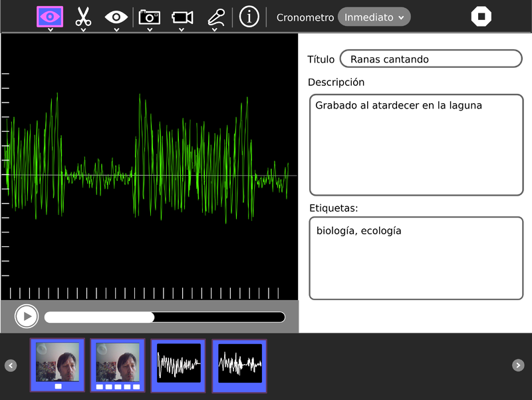Click the description box about the laguna

(x=416, y=145)
